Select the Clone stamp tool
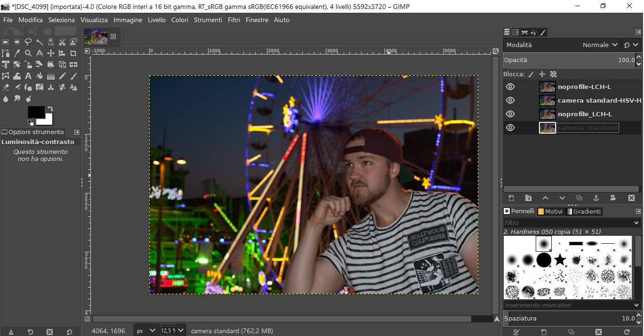 [51, 87]
